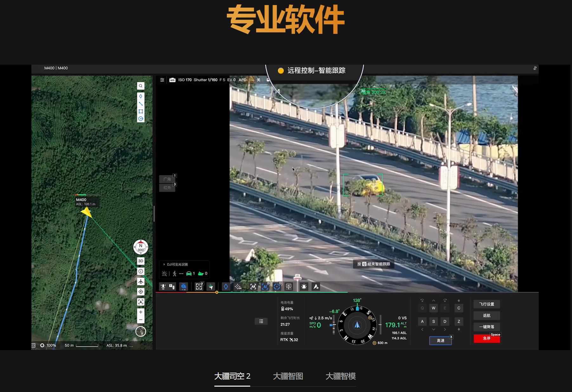Click the 返航 return home button
This screenshot has height=392, width=572.
click(487, 316)
